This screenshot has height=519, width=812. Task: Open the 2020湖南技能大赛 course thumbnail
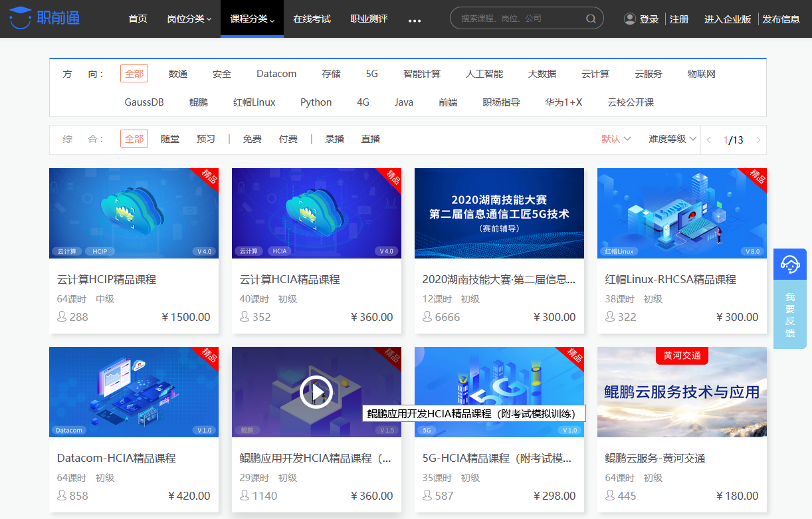click(x=499, y=213)
